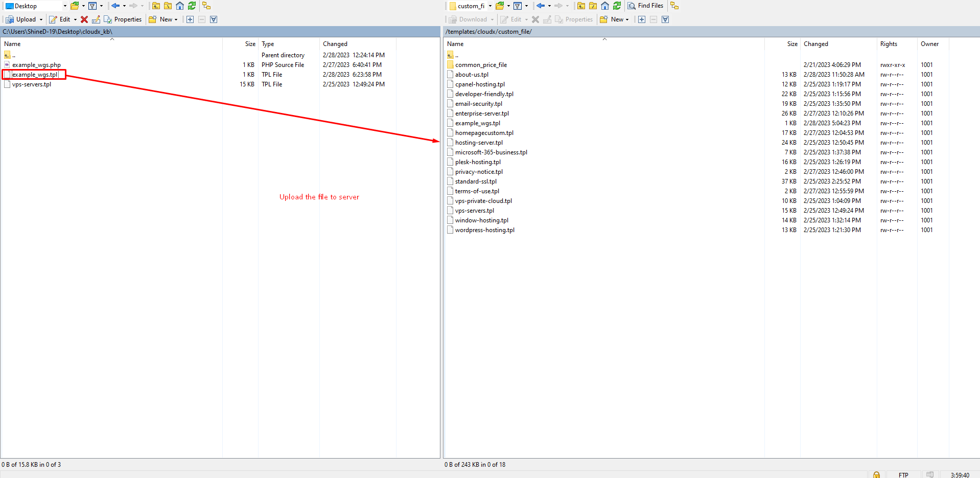Screen dimensions: 980x478
Task: Click remote Select Files plus icon
Action: pos(642,19)
